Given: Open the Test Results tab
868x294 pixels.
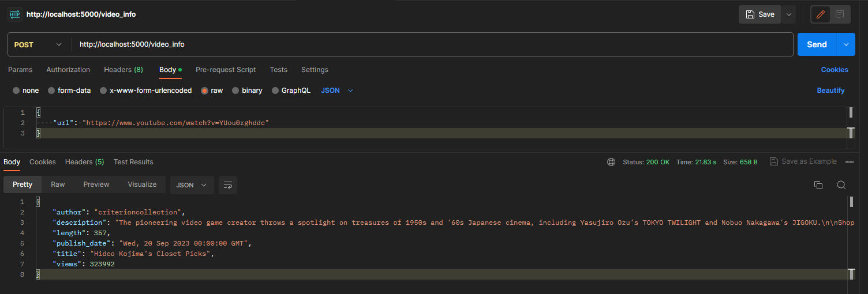Looking at the screenshot, I should 133,162.
